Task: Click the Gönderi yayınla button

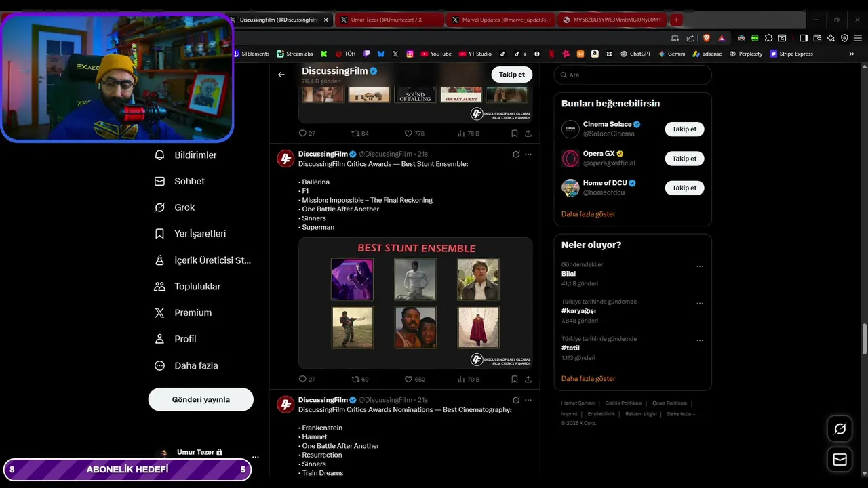Action: (201, 399)
